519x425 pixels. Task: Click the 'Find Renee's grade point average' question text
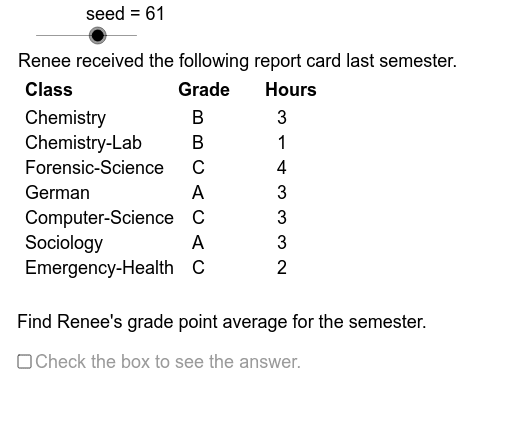[x=222, y=322]
